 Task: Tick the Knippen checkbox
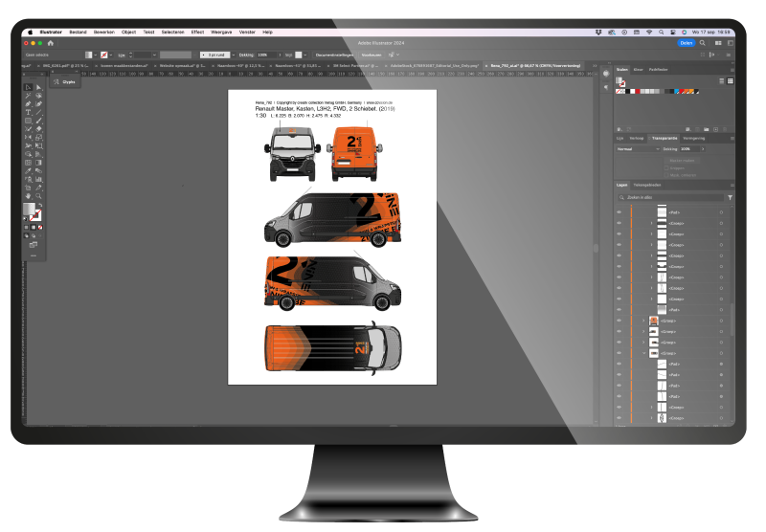click(666, 167)
